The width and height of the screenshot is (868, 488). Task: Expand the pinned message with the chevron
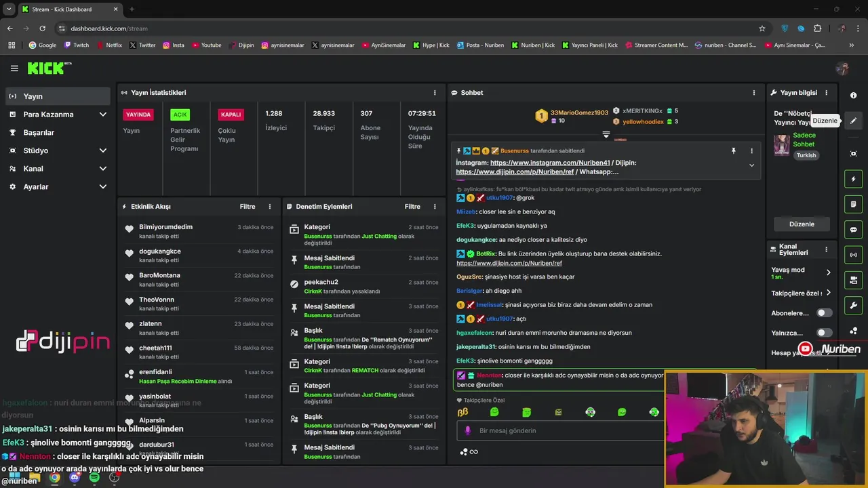click(x=751, y=165)
